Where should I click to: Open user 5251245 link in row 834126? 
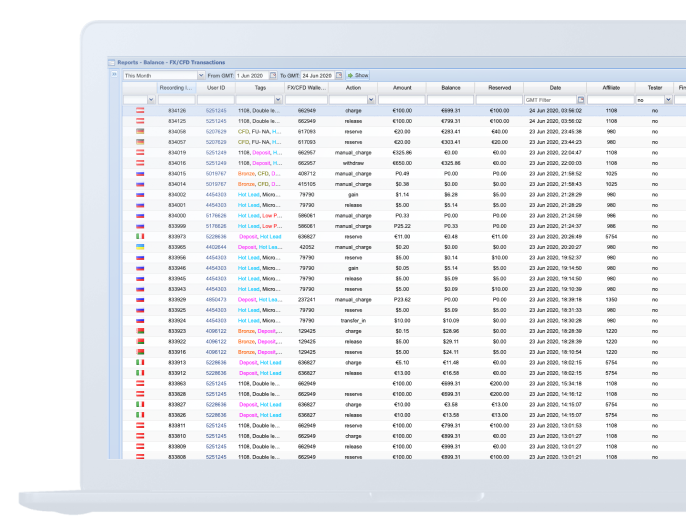click(216, 111)
